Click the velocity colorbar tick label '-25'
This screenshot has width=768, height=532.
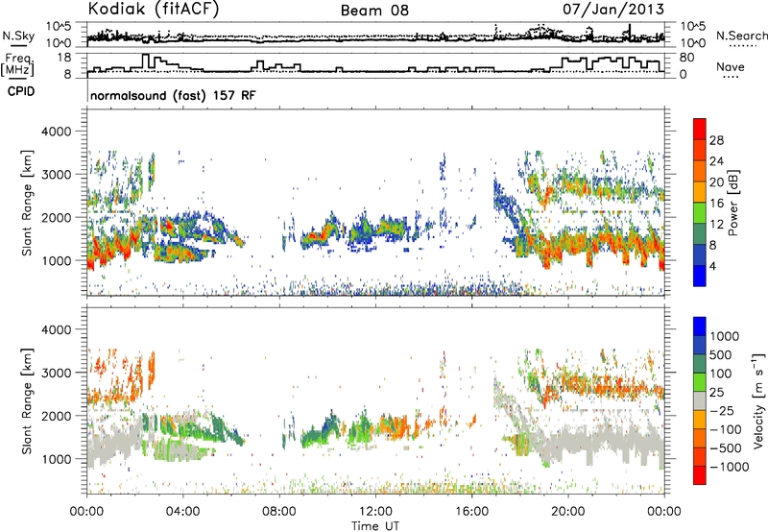coord(722,410)
